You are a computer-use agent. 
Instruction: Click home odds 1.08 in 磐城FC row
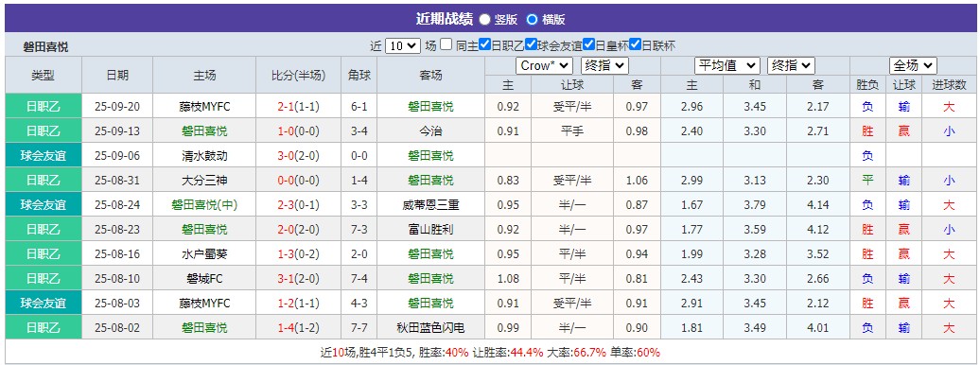click(508, 279)
